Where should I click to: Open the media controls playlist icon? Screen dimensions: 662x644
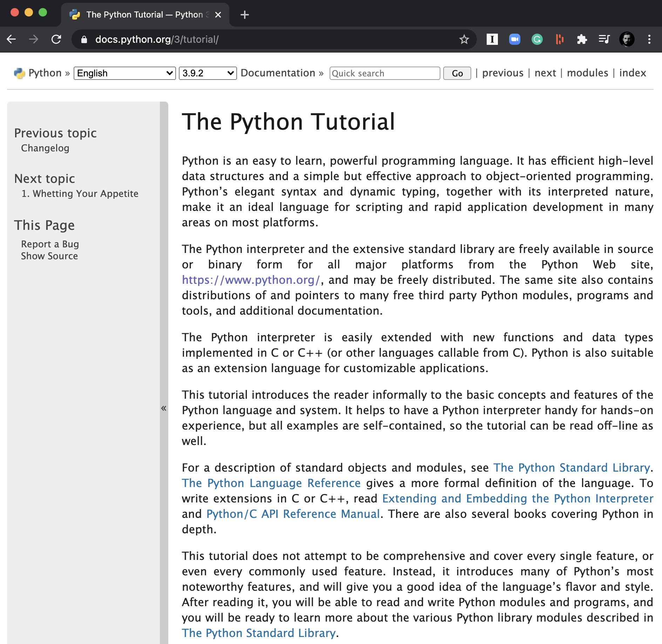[x=604, y=39]
